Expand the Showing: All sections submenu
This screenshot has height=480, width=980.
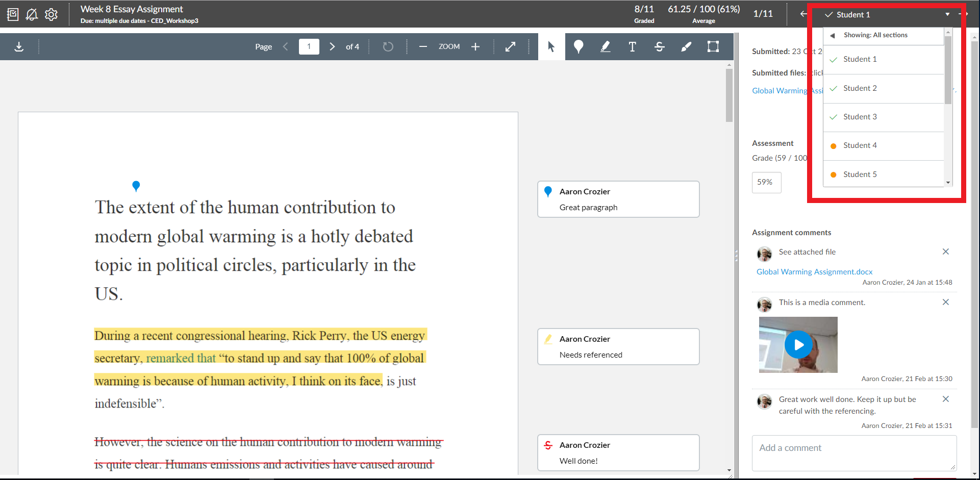tap(875, 35)
